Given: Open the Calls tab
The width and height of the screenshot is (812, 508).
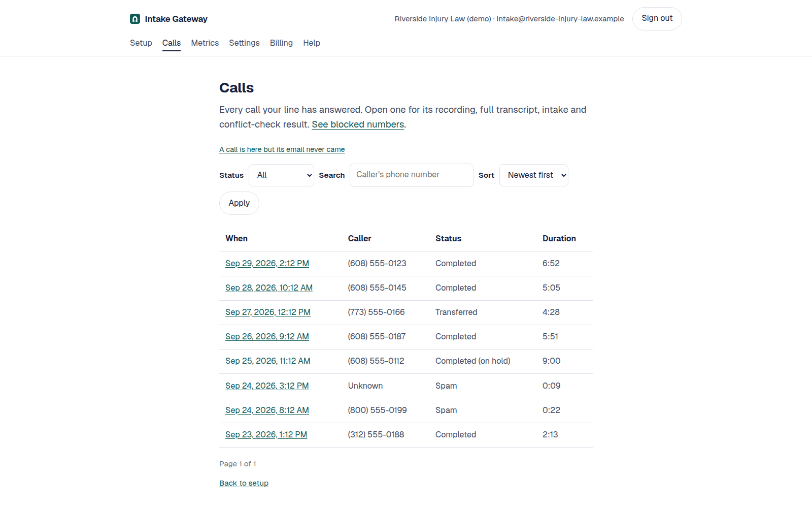Looking at the screenshot, I should [172, 43].
